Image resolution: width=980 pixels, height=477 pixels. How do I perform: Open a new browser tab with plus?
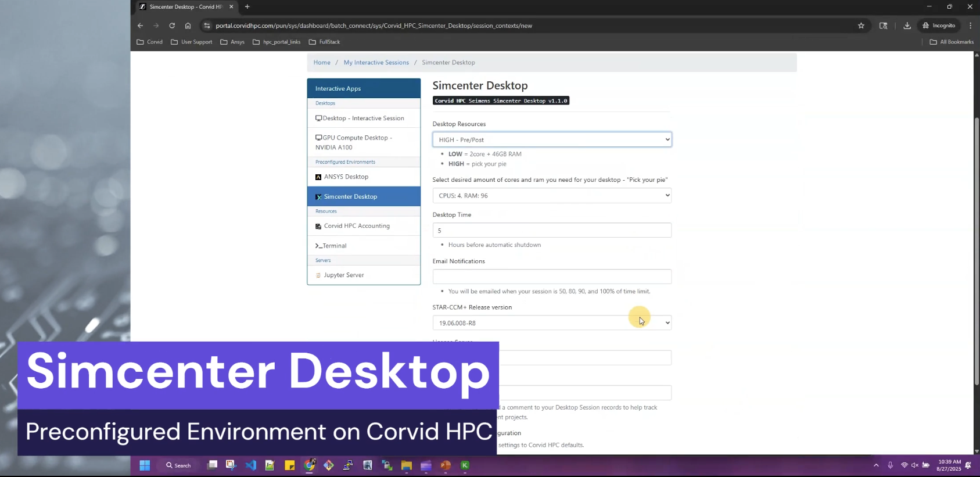point(247,7)
